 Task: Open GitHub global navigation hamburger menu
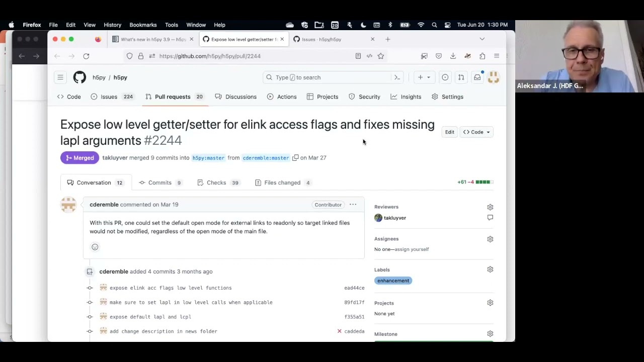[x=60, y=77]
